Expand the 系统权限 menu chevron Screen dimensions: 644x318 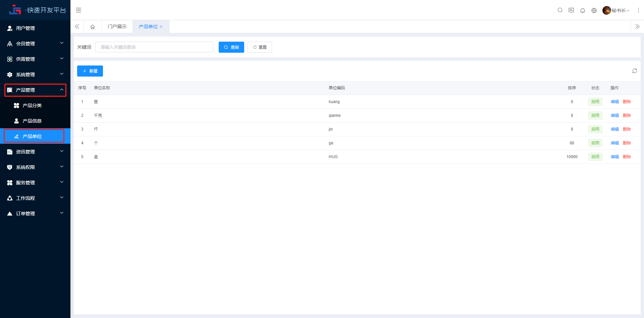(62, 167)
